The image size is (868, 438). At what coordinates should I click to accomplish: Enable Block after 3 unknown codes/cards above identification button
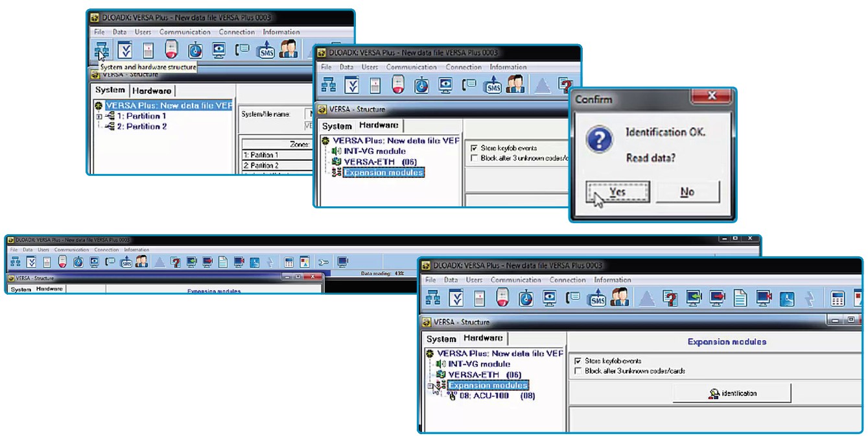pos(578,371)
